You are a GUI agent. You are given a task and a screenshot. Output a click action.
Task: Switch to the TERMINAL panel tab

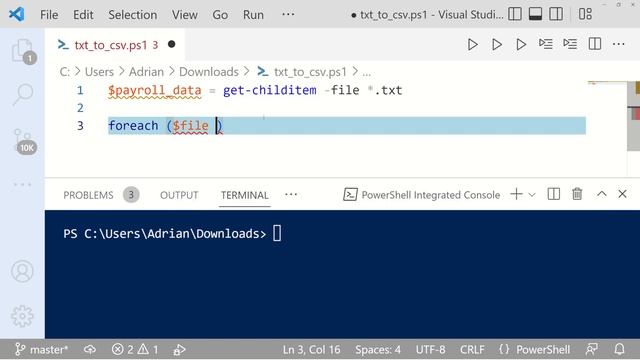click(x=244, y=195)
